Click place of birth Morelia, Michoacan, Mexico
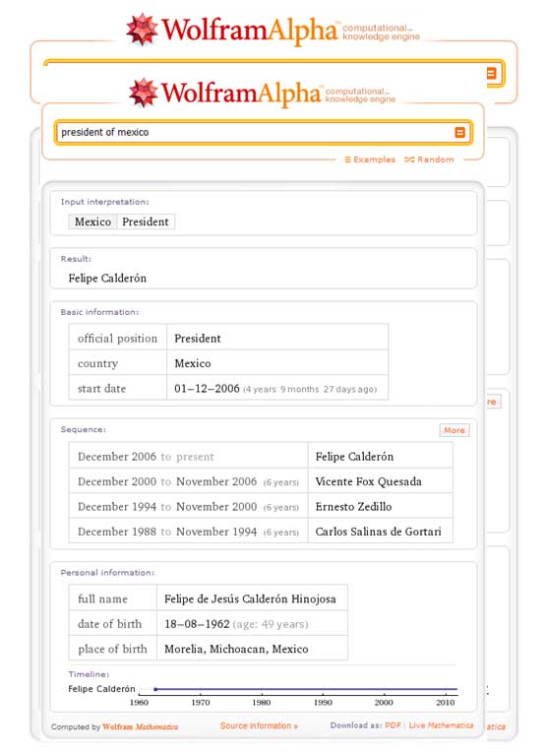This screenshot has height=756, width=545. (236, 649)
